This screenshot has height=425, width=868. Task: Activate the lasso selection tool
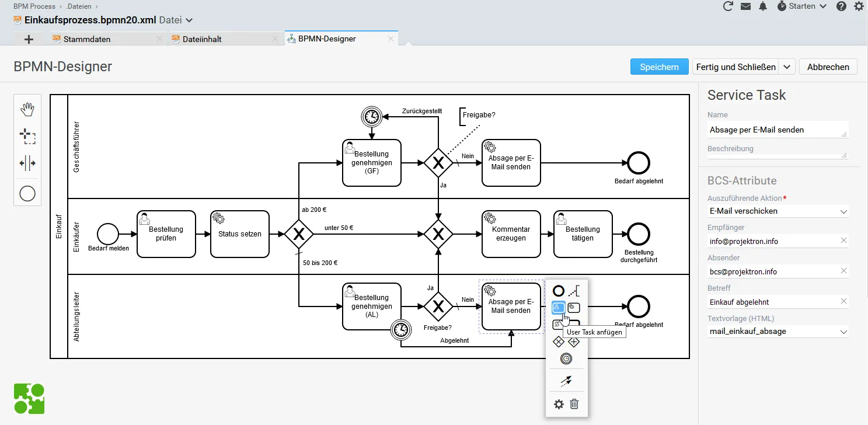27,137
